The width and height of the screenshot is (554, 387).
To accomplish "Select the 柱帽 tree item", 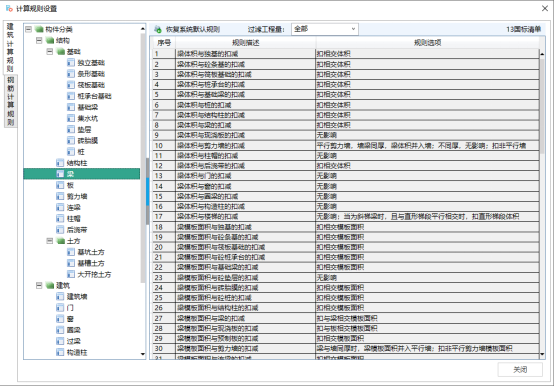I will [73, 219].
